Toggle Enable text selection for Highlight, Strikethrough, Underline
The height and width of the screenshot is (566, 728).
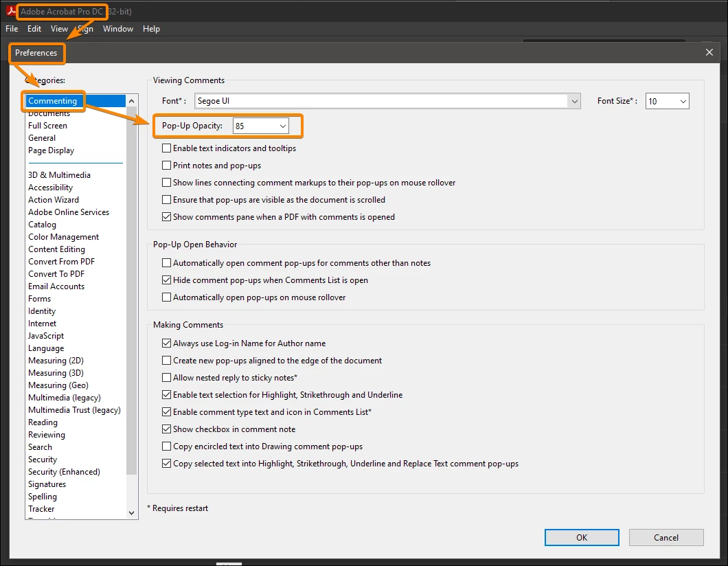pos(166,395)
